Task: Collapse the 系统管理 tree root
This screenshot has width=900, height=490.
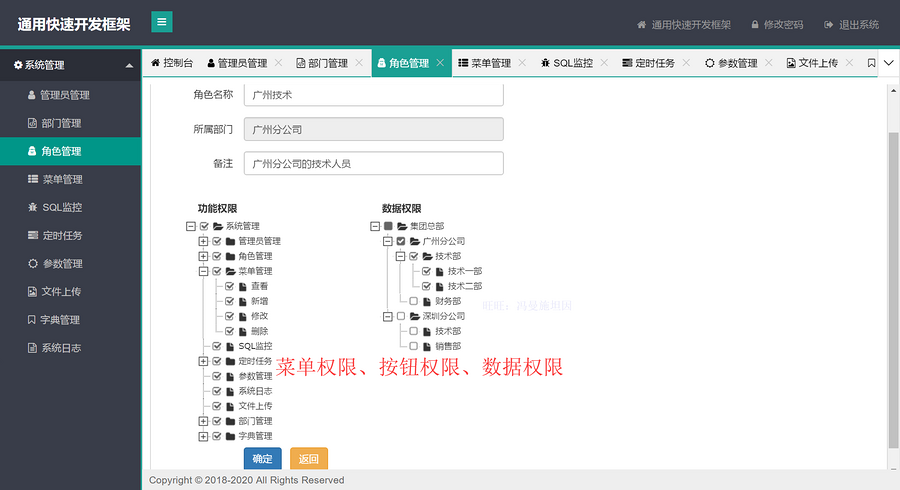Action: (x=191, y=226)
